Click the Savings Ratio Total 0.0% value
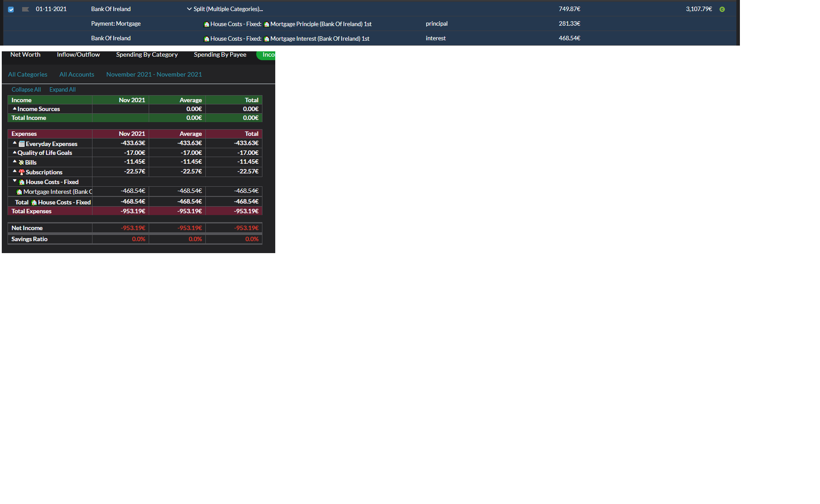820x504 pixels. tap(252, 239)
